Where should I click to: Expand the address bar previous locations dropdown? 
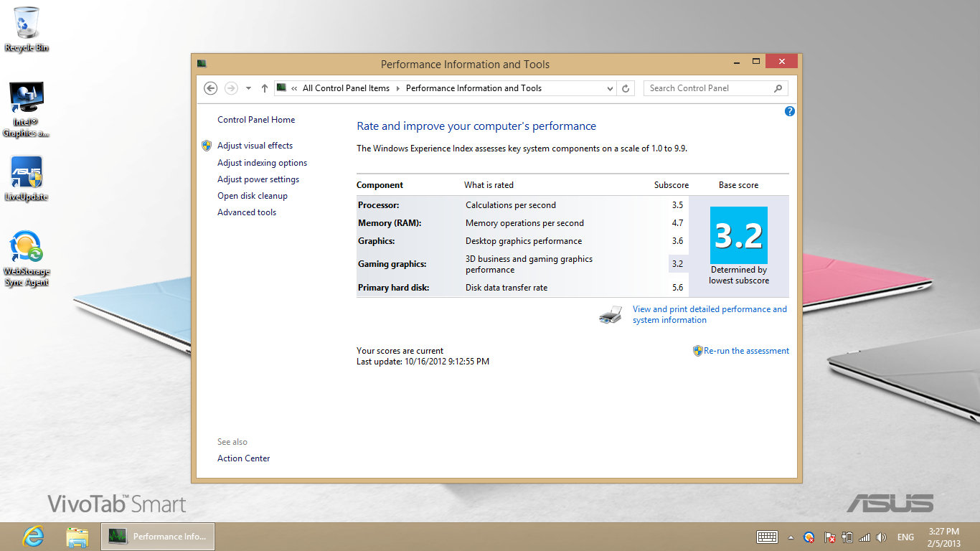point(610,88)
